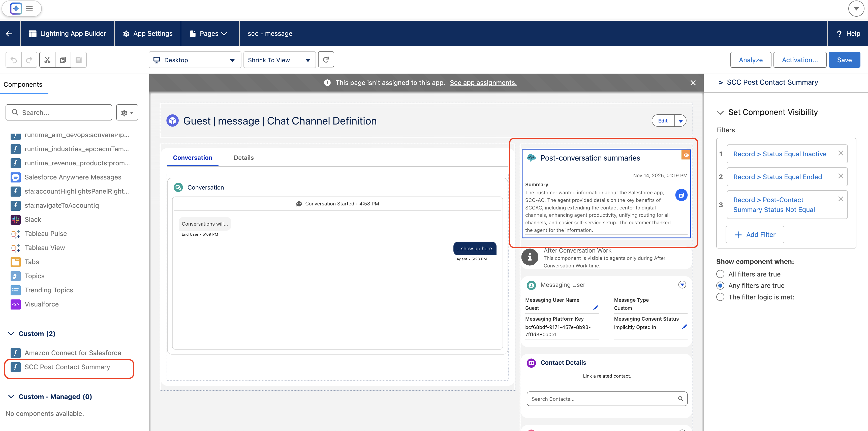
Task: Remove the Status Equal Ended filter
Action: pyautogui.click(x=840, y=176)
